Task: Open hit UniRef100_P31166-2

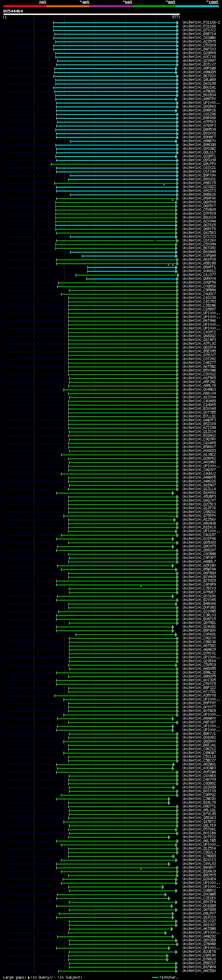Action: coord(201,23)
